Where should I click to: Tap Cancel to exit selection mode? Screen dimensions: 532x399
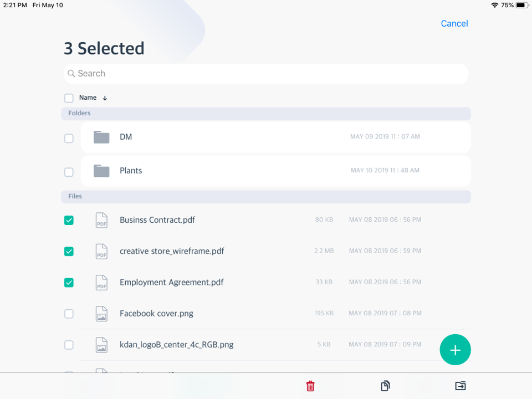(x=454, y=23)
